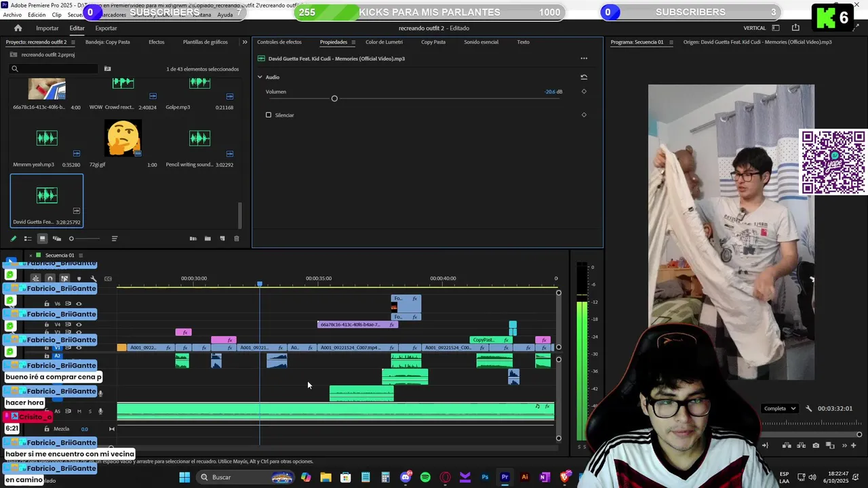Click the workspaces layout icon top right
Image resolution: width=868 pixels, height=488 pixels.
click(x=776, y=28)
